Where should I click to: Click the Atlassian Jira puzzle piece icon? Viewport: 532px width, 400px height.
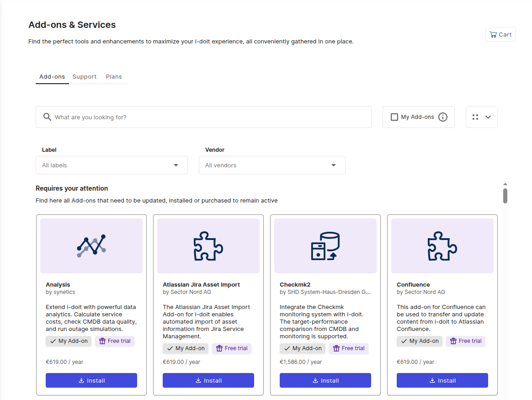coord(208,246)
